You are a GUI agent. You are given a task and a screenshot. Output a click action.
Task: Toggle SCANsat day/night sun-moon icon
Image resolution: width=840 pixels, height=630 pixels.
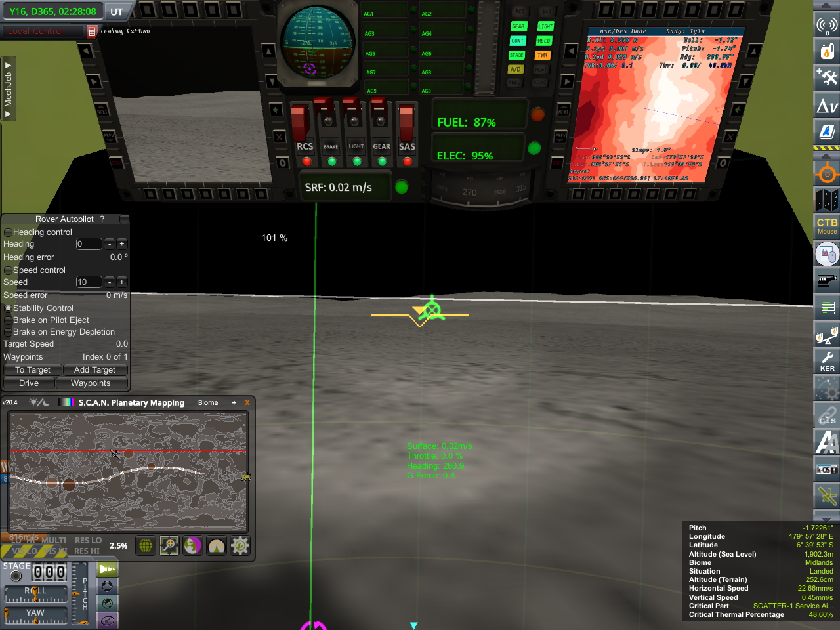(39, 402)
